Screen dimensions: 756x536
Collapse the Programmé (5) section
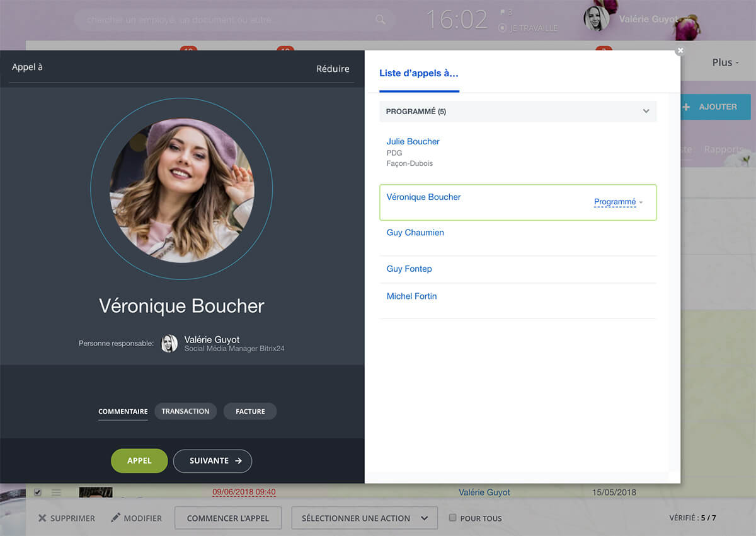(x=646, y=112)
